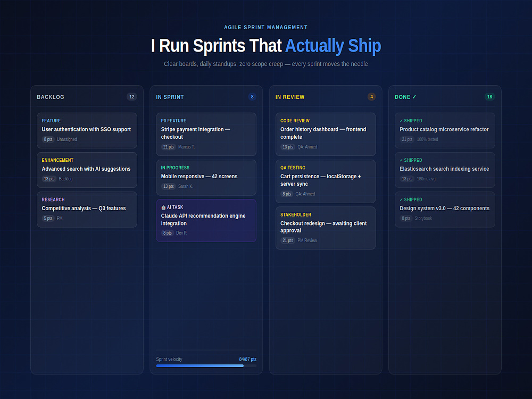Click the 180ms avg label
The width and height of the screenshot is (532, 399).
point(426,179)
